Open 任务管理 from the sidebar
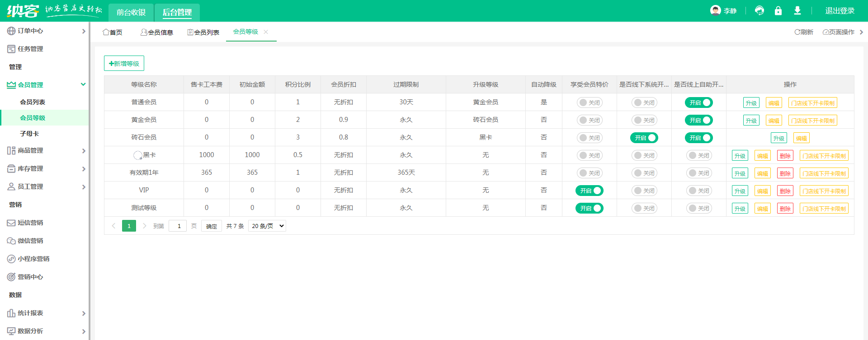 click(x=30, y=49)
